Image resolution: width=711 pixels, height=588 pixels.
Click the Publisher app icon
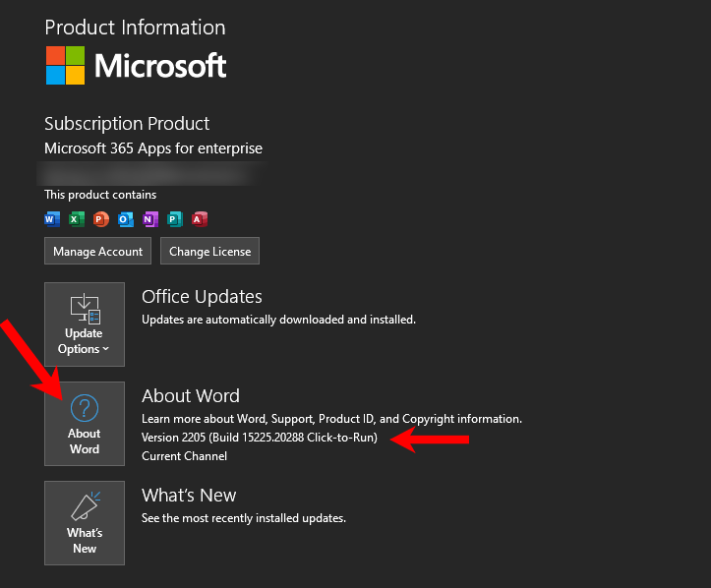click(x=175, y=219)
